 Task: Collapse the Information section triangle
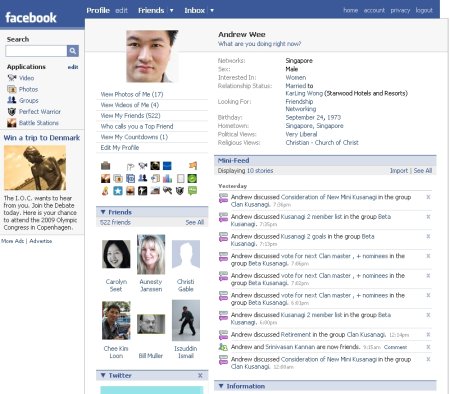tap(221, 386)
